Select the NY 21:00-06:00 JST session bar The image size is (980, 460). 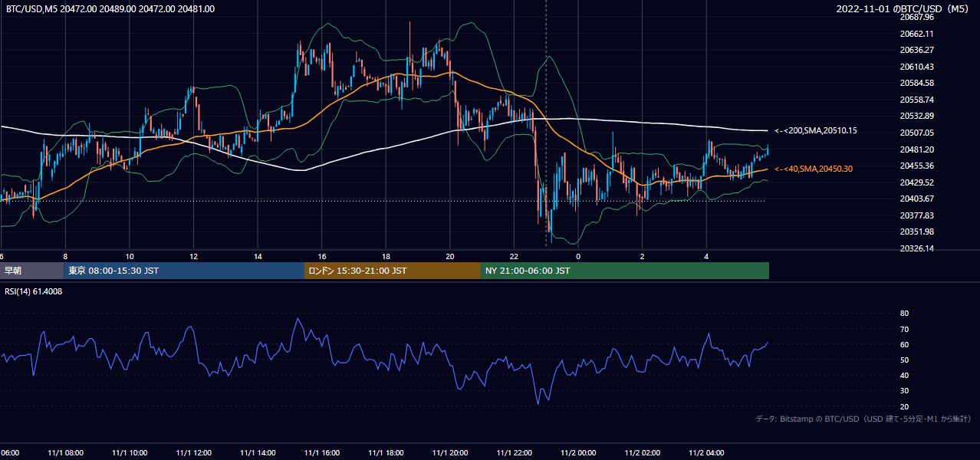tap(625, 271)
